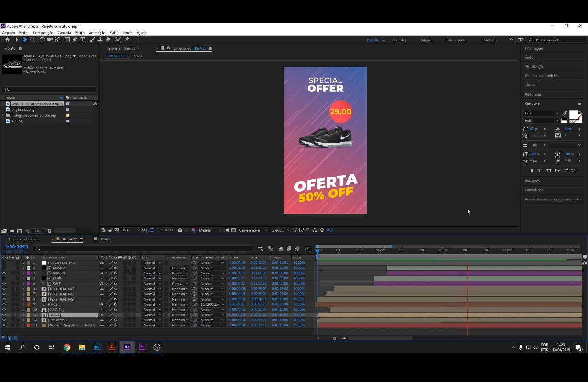This screenshot has height=382, width=588.
Task: Select the Rotation tool
Action: [x=42, y=40]
